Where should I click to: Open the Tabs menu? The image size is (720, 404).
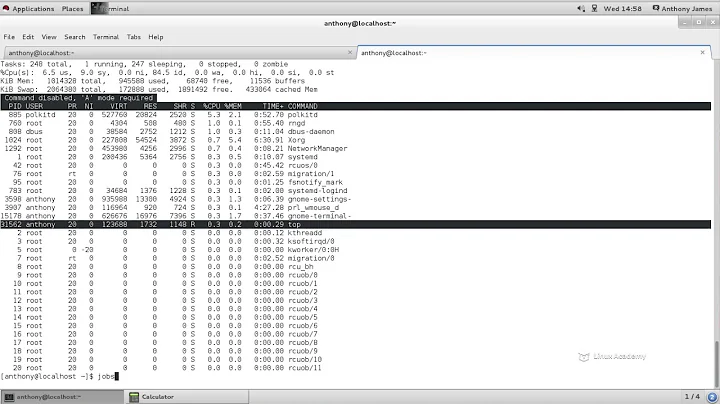[x=134, y=37]
